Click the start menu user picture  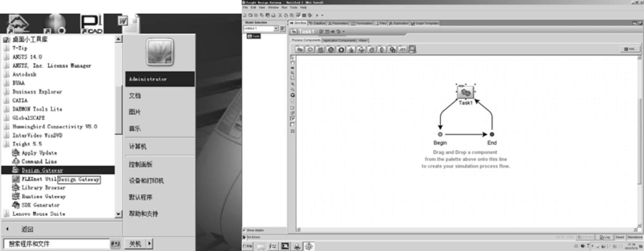(x=159, y=52)
